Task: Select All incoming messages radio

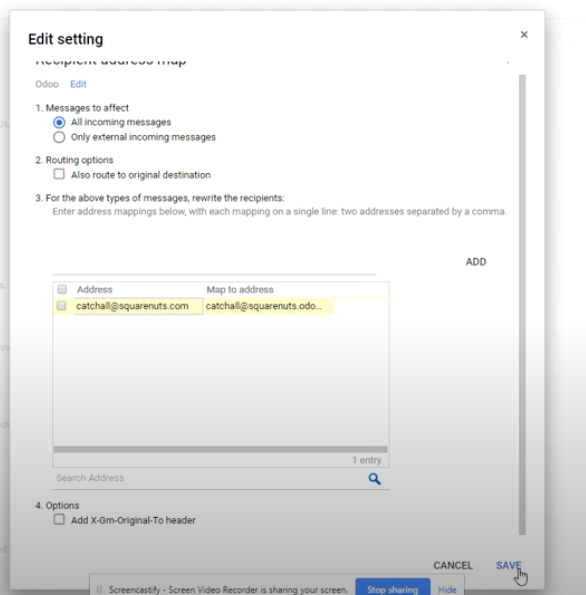Action: pos(59,123)
